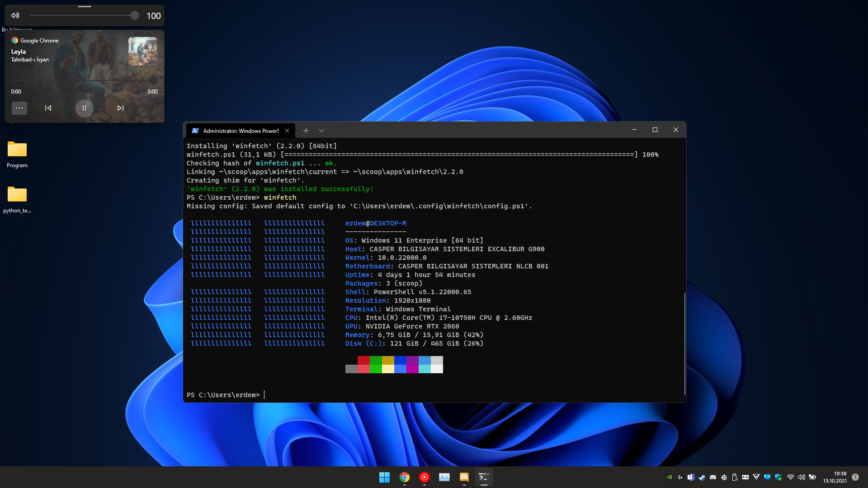Open NVIDIA tray icon
Image resolution: width=868 pixels, height=488 pixels.
(670, 477)
